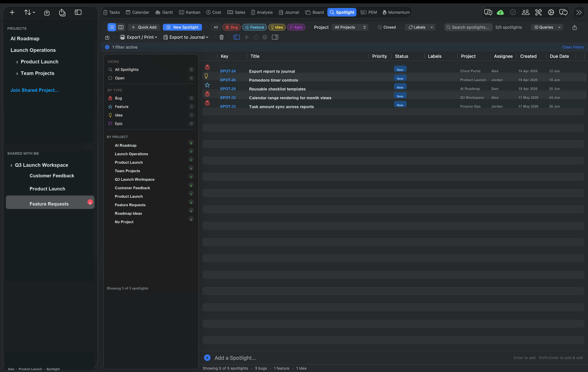The height and width of the screenshot is (372, 588).
Task: Click the plus add icon in sidebar toolbar
Action: [x=12, y=12]
